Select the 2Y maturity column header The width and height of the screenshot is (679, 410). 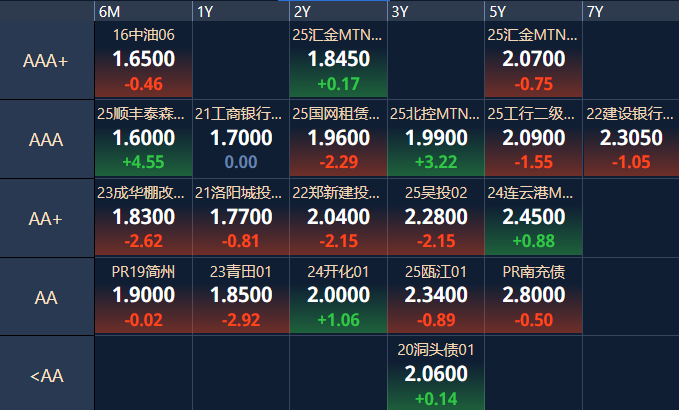coord(338,11)
